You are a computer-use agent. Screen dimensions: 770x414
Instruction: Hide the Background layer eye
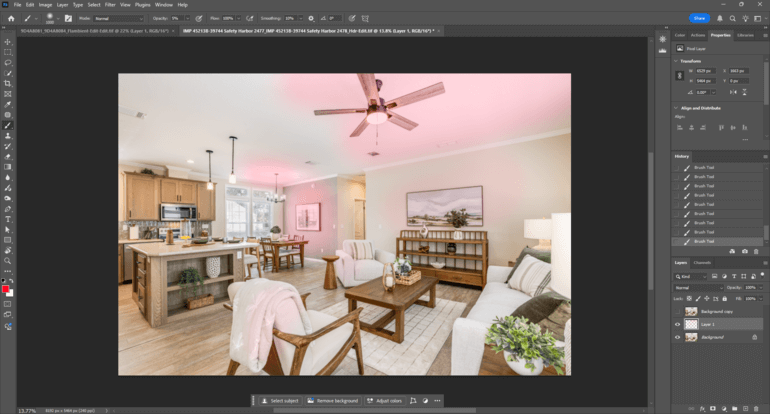(678, 337)
